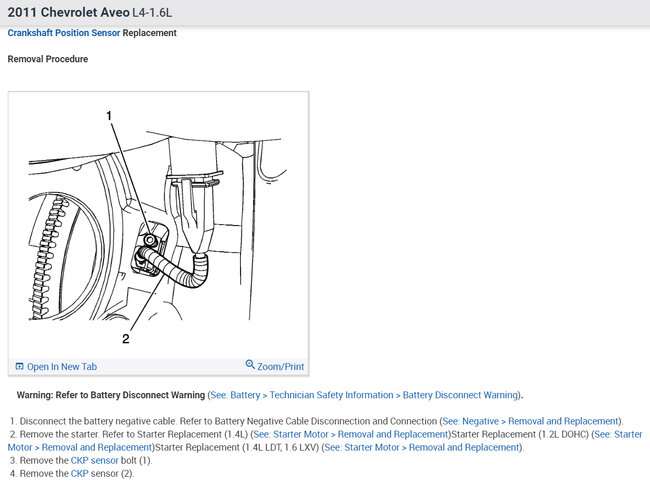Open diagram via Open In New Tab link

62,367
